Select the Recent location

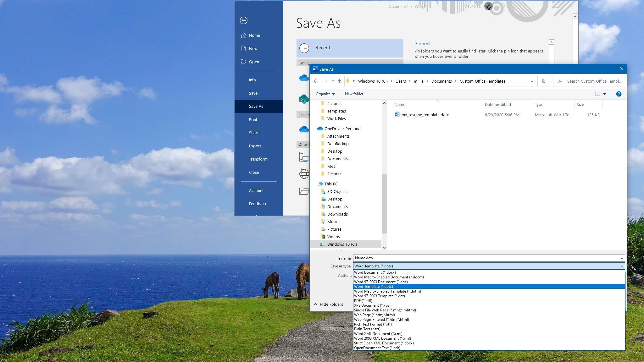click(350, 48)
